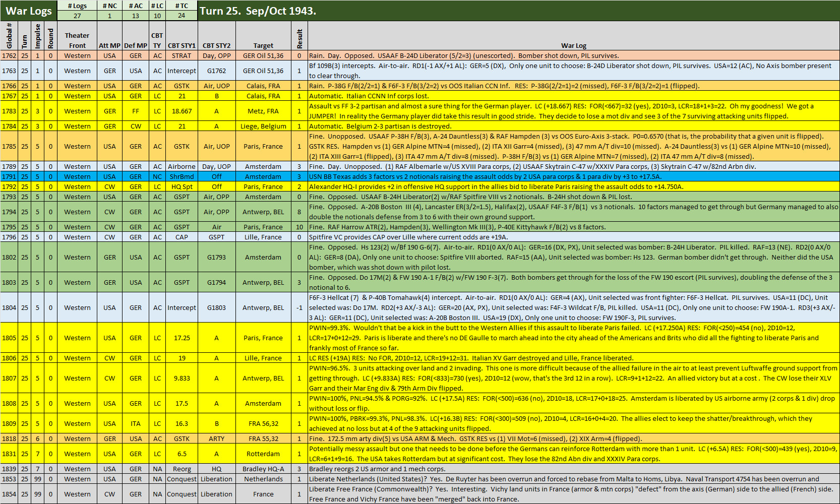840x504 pixels.
Task: Select global number cell 1762
Action: point(9,55)
